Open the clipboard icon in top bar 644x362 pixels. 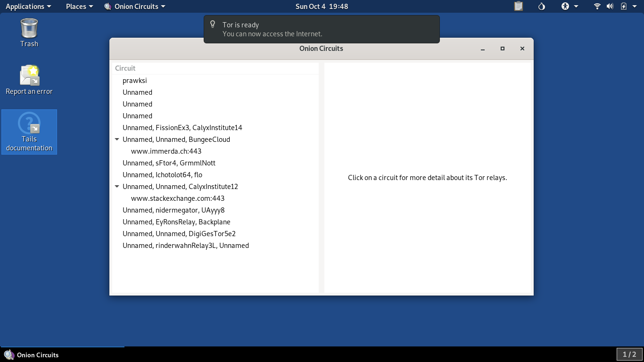[519, 6]
